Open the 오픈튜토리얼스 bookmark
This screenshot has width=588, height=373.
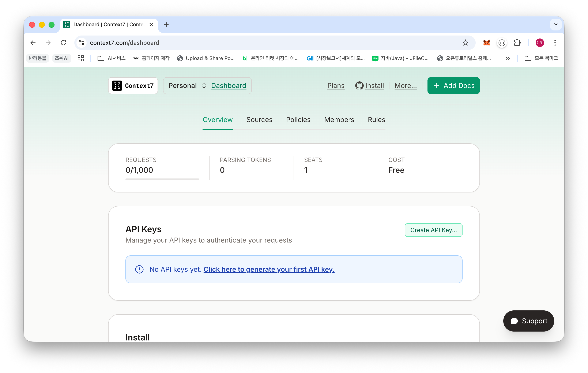(x=464, y=58)
